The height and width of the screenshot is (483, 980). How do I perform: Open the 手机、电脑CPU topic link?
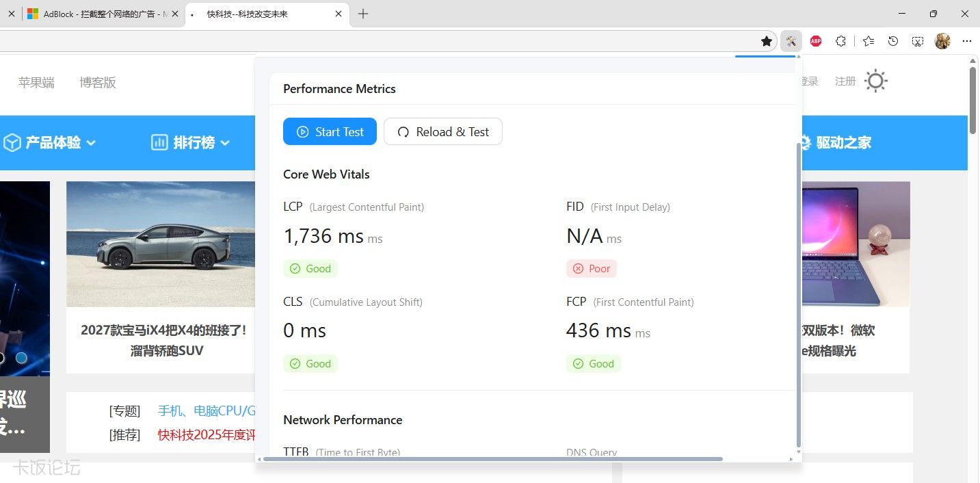pos(207,411)
